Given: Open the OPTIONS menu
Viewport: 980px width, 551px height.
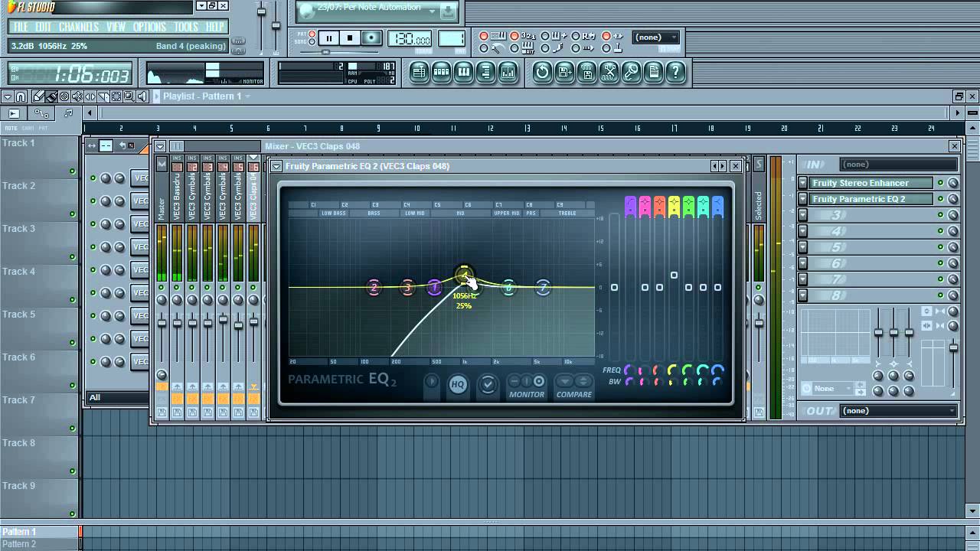Looking at the screenshot, I should (149, 27).
